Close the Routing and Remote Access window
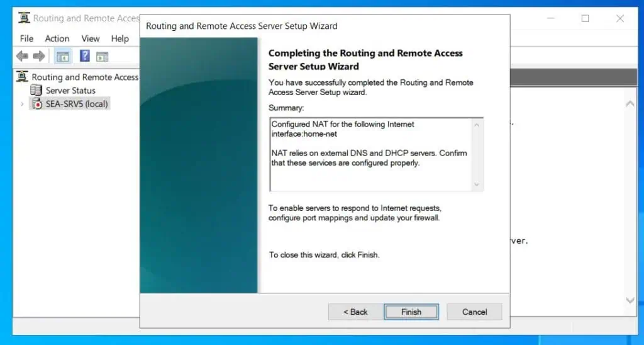Viewport: 644px width, 345px height. point(620,18)
